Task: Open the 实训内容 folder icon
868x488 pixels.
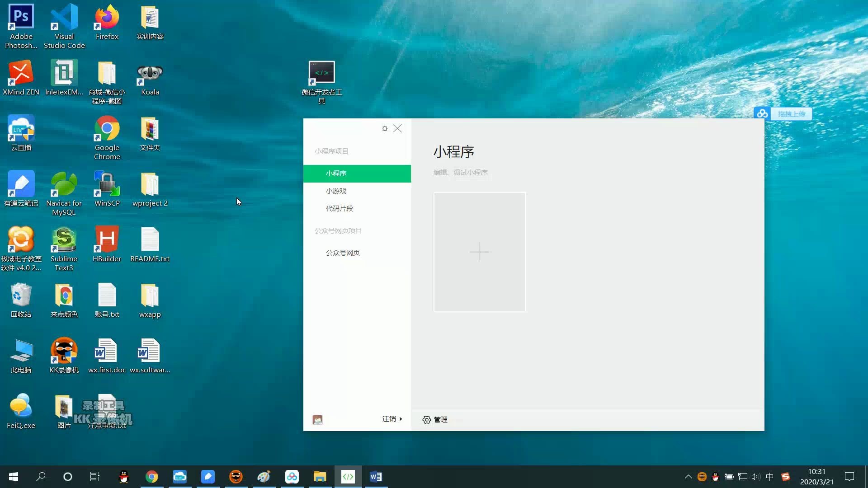Action: [x=150, y=23]
